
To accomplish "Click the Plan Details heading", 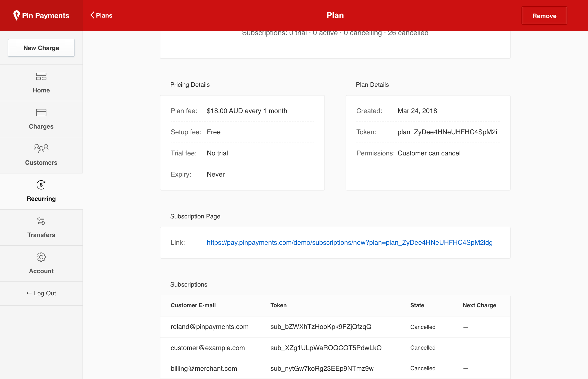I will (372, 85).
